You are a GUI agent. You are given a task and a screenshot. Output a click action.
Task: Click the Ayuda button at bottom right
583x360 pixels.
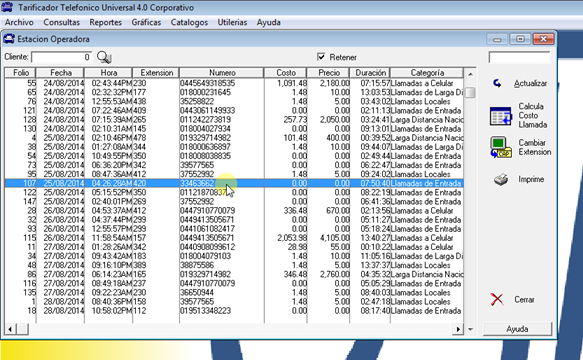(517, 329)
